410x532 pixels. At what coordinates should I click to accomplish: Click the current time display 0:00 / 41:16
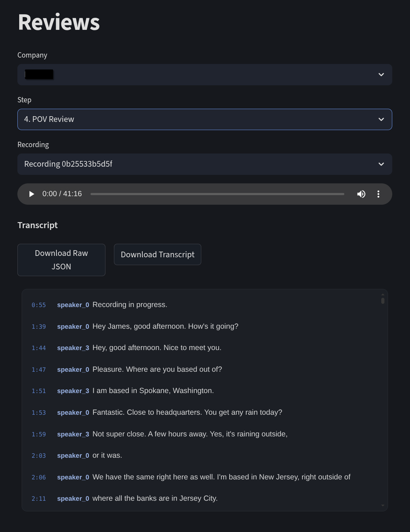coord(62,194)
